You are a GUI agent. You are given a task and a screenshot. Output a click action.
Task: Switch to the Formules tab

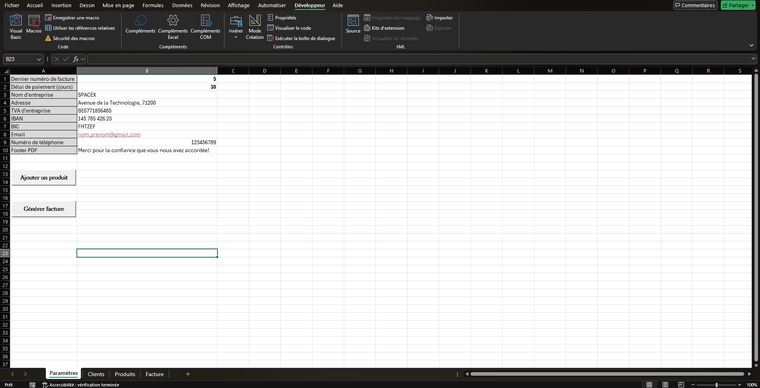pyautogui.click(x=153, y=5)
